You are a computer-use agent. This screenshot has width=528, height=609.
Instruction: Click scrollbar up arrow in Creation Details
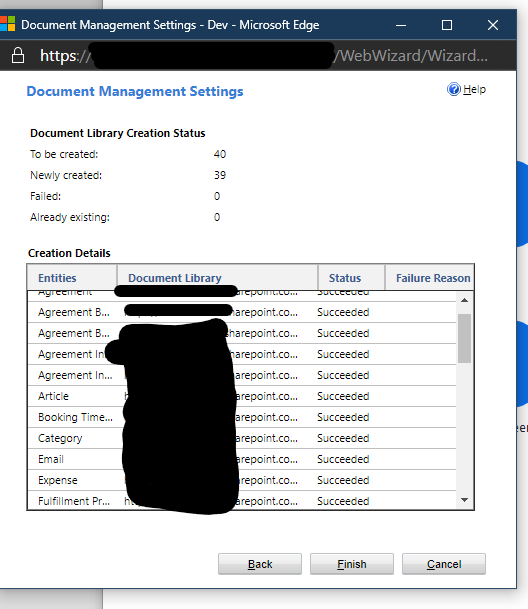click(x=464, y=300)
